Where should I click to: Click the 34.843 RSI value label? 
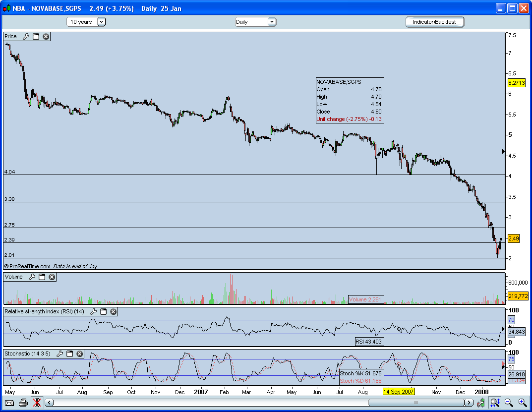tap(517, 332)
